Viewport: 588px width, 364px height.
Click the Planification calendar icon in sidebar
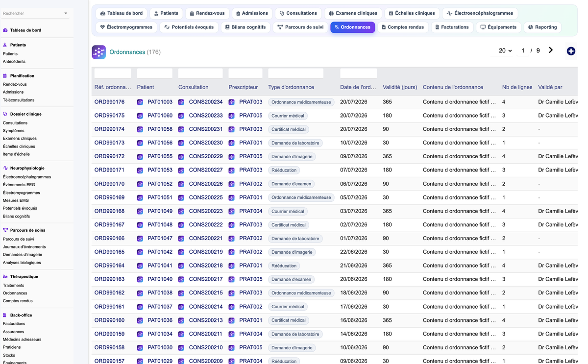(5, 76)
